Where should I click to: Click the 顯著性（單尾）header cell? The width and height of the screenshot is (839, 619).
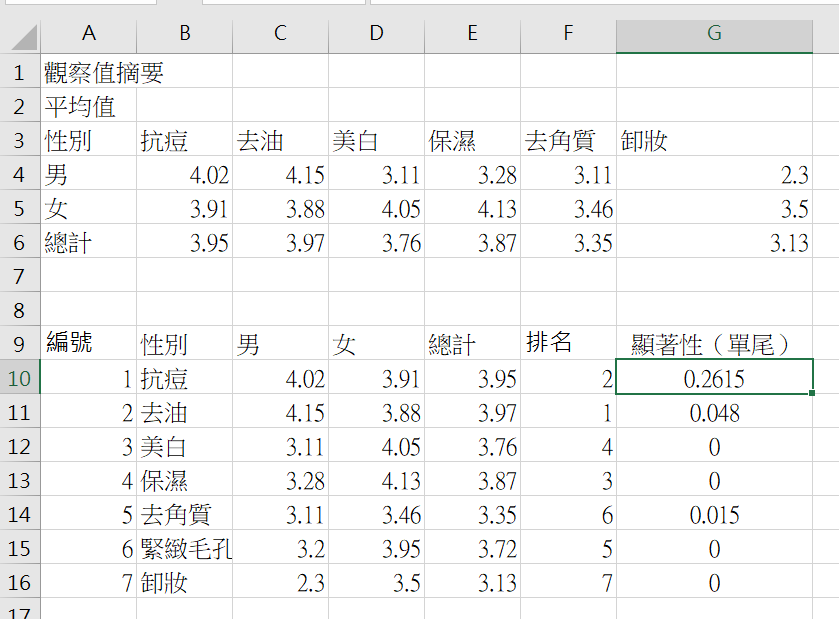[x=714, y=344]
